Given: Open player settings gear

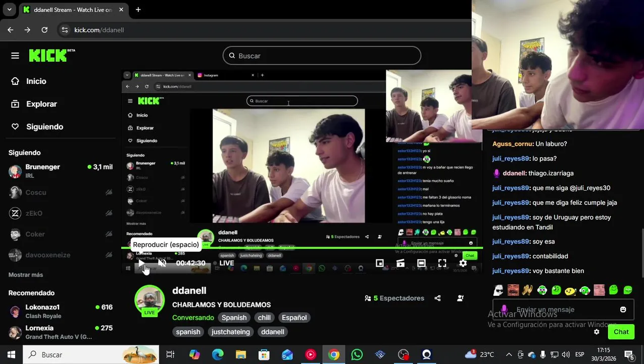Looking at the screenshot, I should tap(463, 263).
